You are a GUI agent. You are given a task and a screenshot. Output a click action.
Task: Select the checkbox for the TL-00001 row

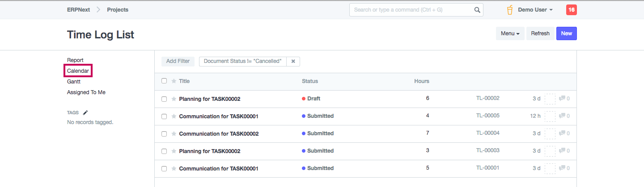point(164,169)
